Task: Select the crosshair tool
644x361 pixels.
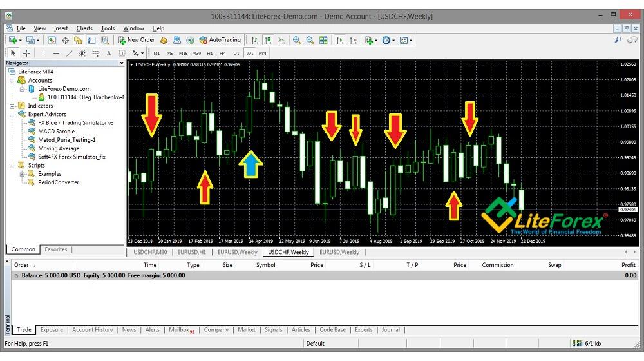Action: pyautogui.click(x=27, y=53)
